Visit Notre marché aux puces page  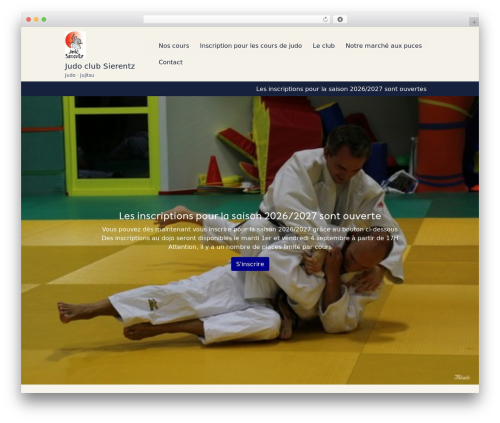[x=383, y=46]
